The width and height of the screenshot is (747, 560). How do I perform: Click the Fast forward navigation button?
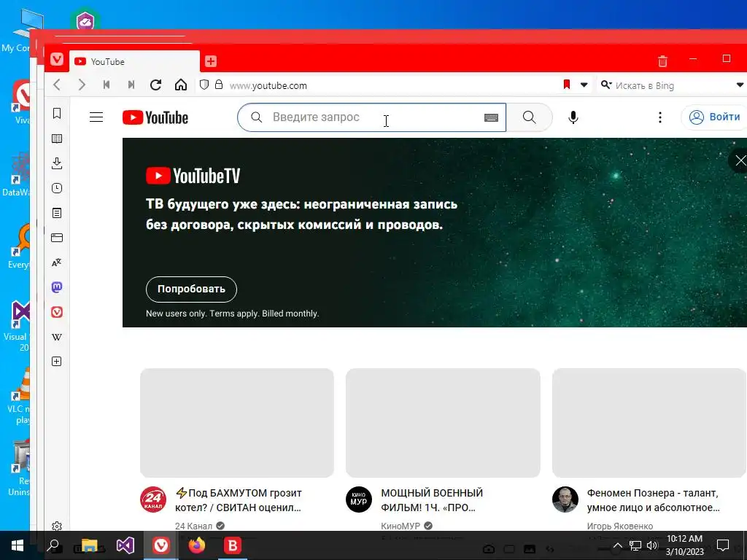click(x=131, y=85)
